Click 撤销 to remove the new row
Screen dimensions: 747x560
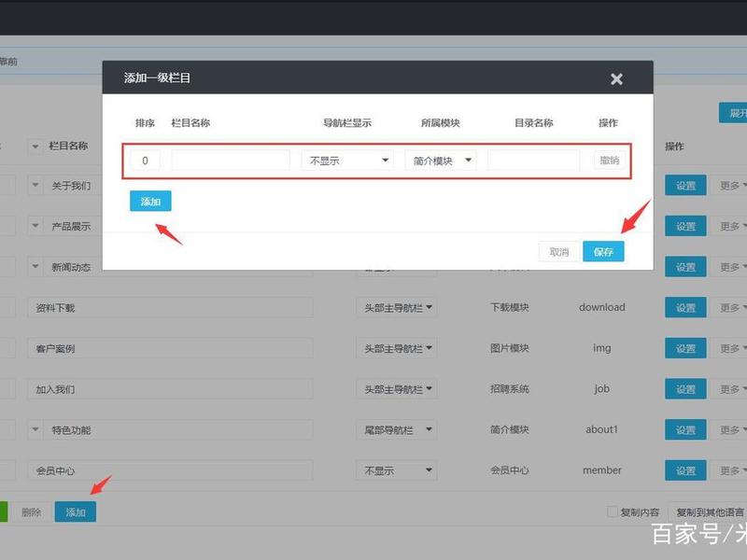(610, 161)
